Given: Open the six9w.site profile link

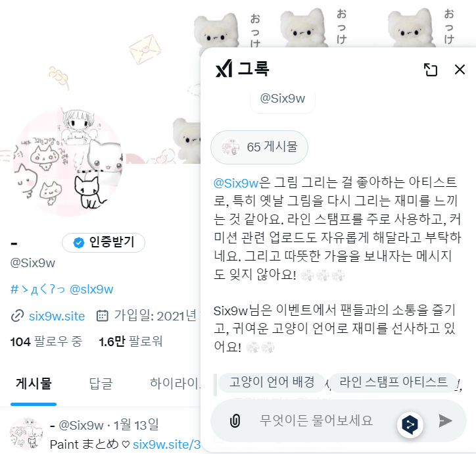Looking at the screenshot, I should 57,316.
